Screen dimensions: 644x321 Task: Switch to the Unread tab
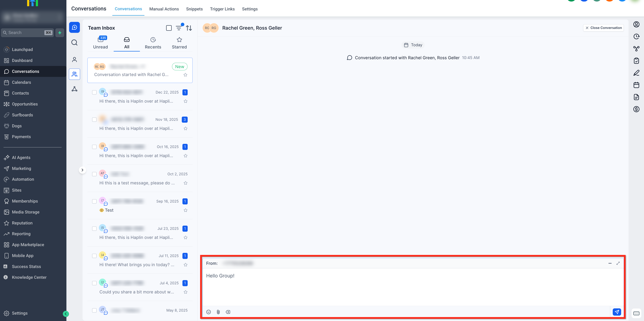tap(101, 43)
